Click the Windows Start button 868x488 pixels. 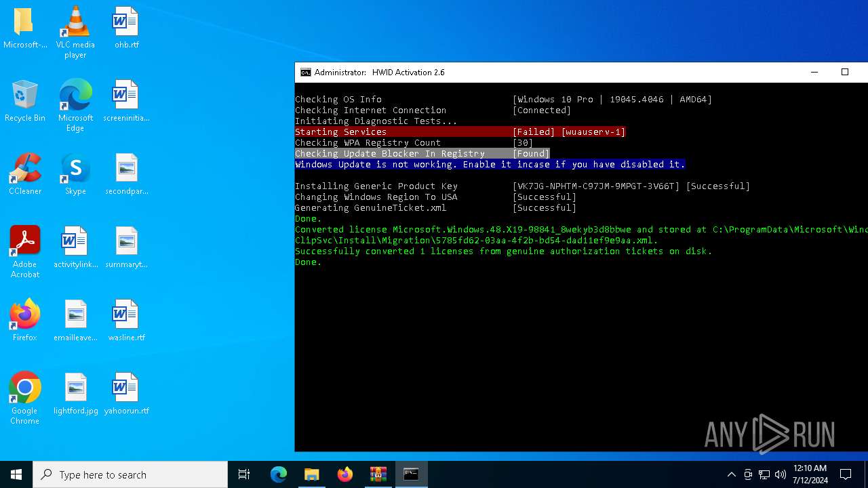click(16, 474)
